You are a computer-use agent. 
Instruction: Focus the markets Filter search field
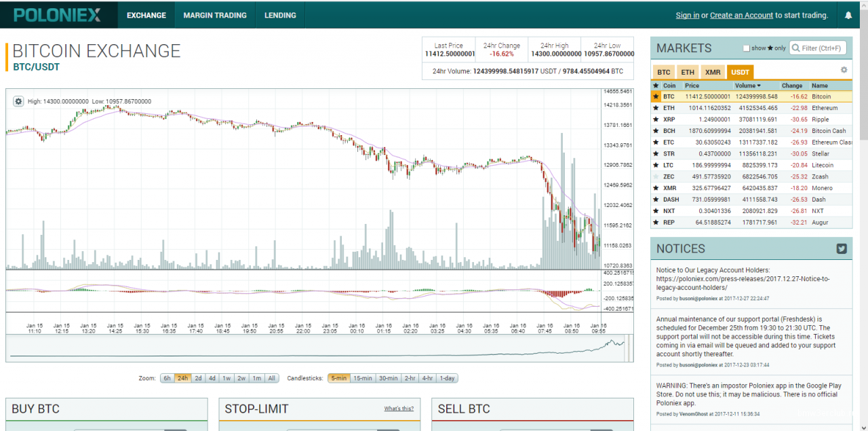pyautogui.click(x=818, y=48)
